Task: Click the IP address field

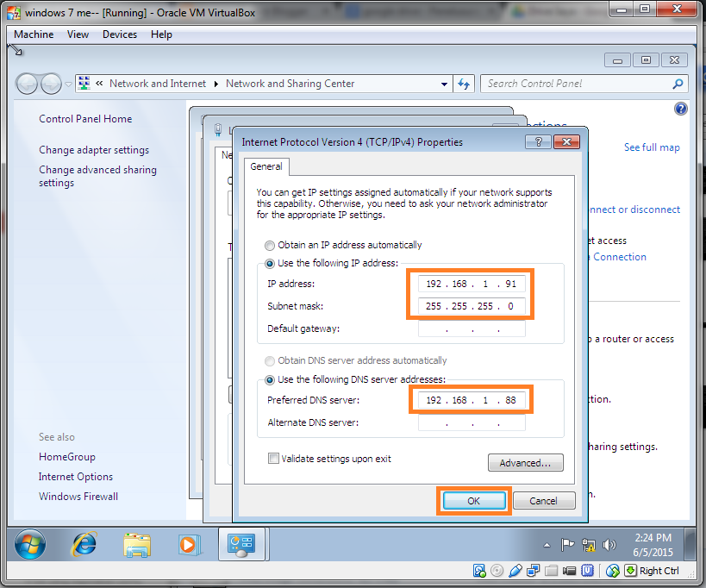Action: point(472,284)
